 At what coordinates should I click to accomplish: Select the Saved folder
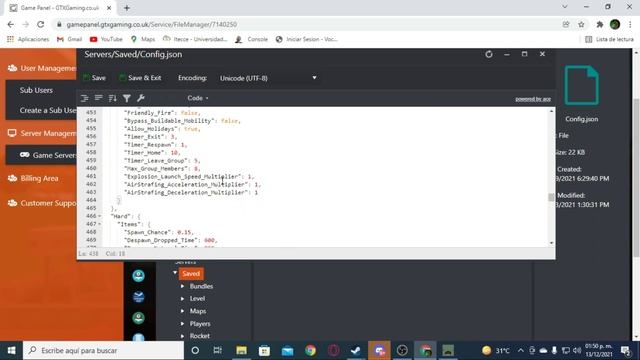coord(191,274)
